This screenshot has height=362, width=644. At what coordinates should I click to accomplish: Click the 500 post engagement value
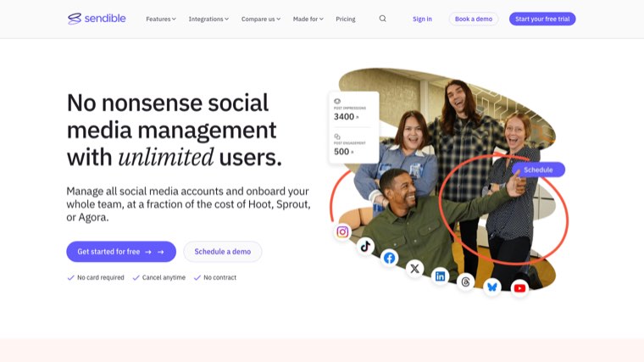(x=341, y=152)
